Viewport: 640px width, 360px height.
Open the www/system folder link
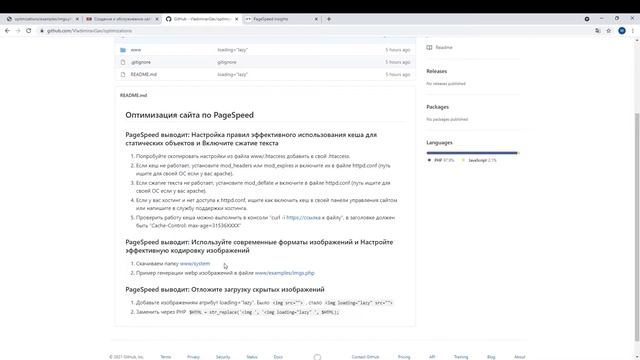point(195,264)
